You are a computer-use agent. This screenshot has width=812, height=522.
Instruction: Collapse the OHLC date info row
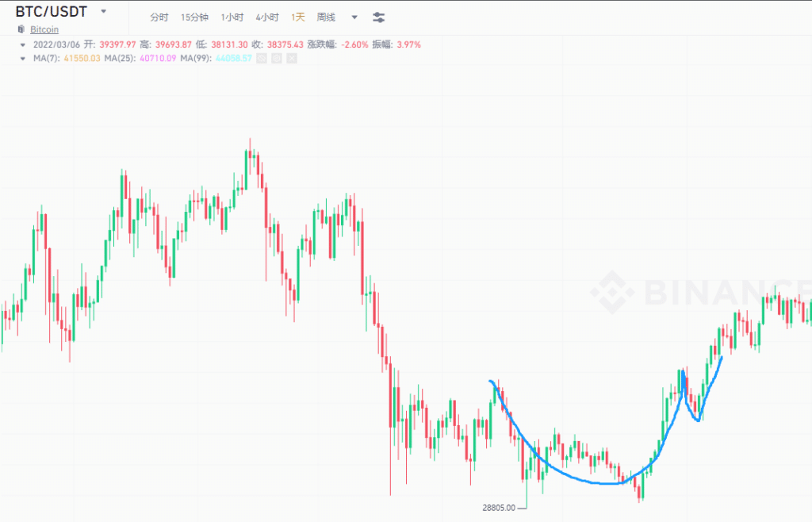pyautogui.click(x=22, y=44)
